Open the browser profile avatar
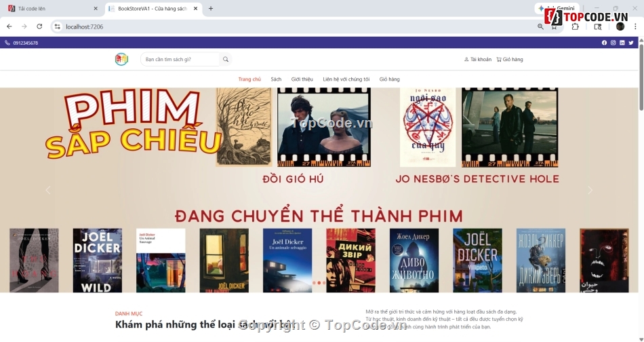Viewport: 644px width, 342px height. [620, 26]
